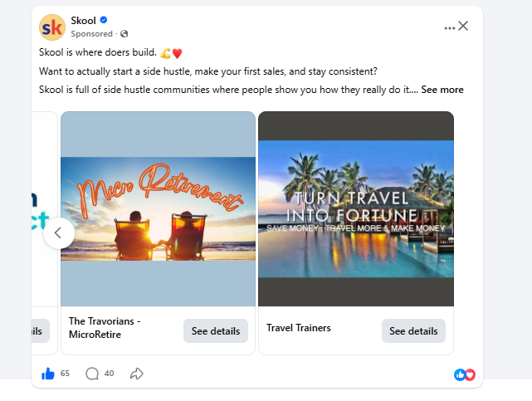This screenshot has width=532, height=401.
Task: Hide the ad with the X icon
Action: (x=463, y=26)
